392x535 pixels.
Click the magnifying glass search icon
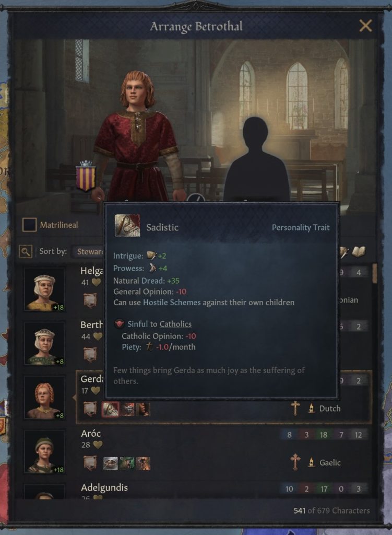click(x=26, y=251)
